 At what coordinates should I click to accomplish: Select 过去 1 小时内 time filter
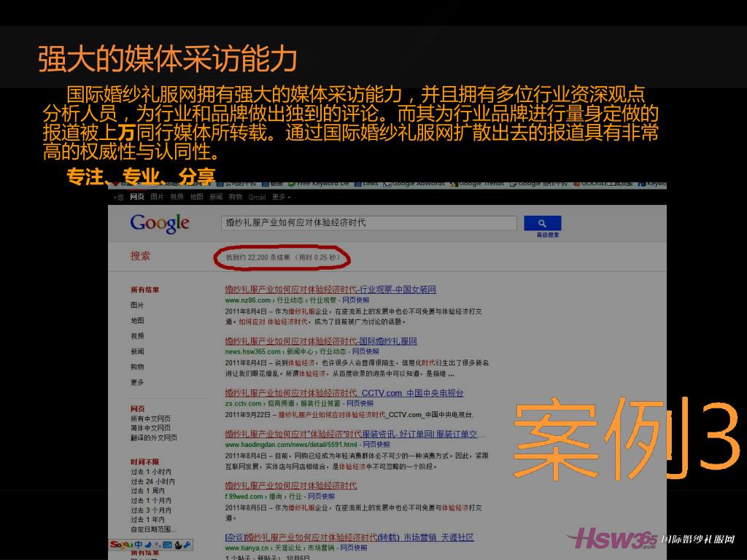point(151,472)
